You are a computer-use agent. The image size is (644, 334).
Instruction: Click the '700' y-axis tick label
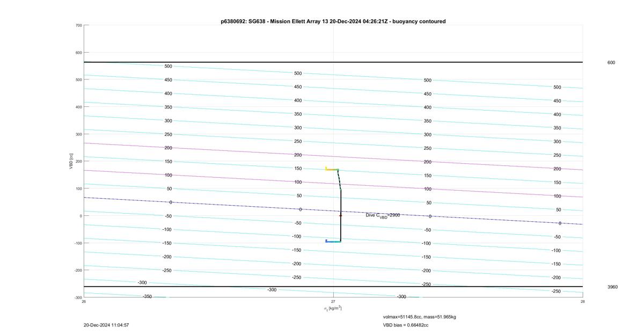tap(78, 25)
